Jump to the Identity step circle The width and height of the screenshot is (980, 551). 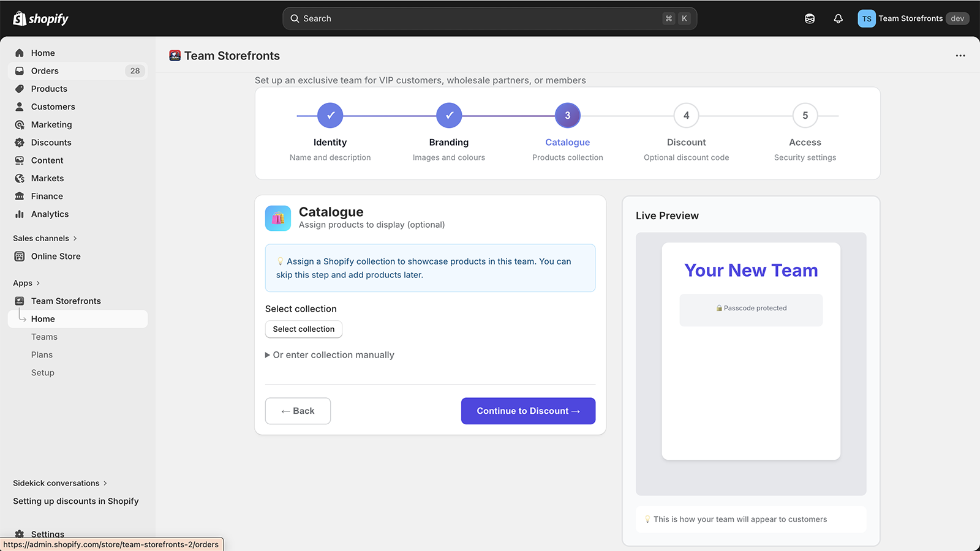tap(330, 115)
